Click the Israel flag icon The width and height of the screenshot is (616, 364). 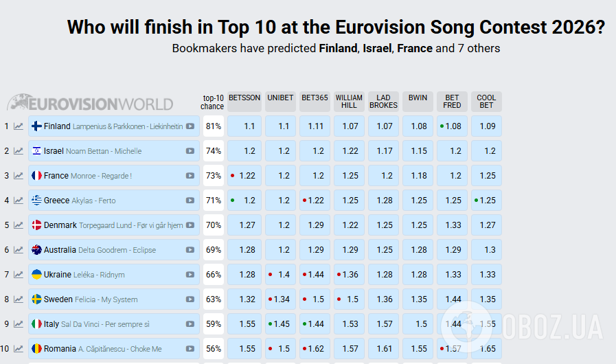coord(36,151)
